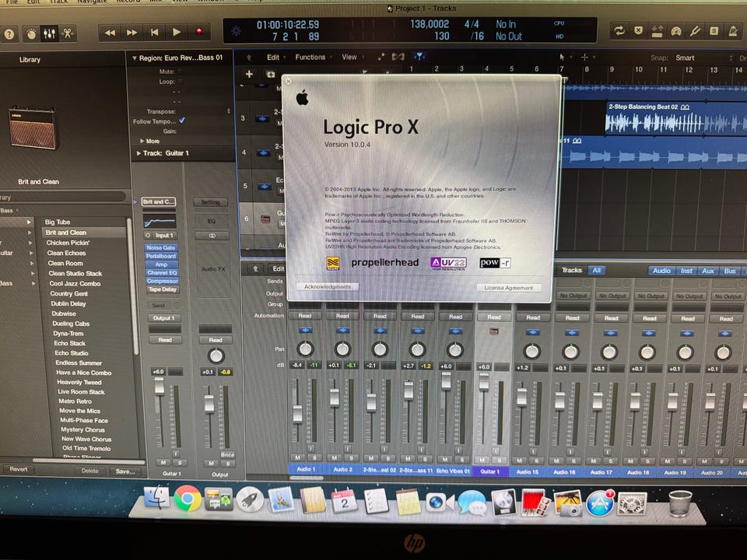Viewport: 747px width, 560px height.
Task: Select the Audio filter tab in mixer
Action: click(x=661, y=271)
